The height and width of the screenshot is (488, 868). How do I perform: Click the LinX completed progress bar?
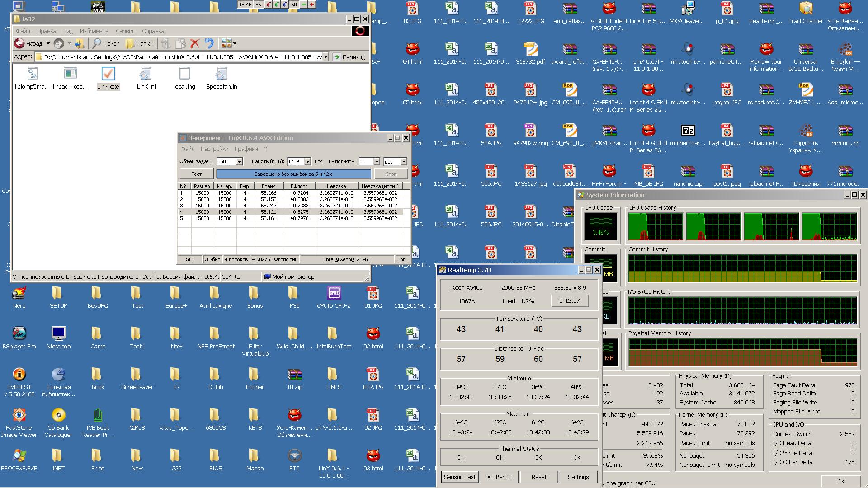(x=293, y=174)
